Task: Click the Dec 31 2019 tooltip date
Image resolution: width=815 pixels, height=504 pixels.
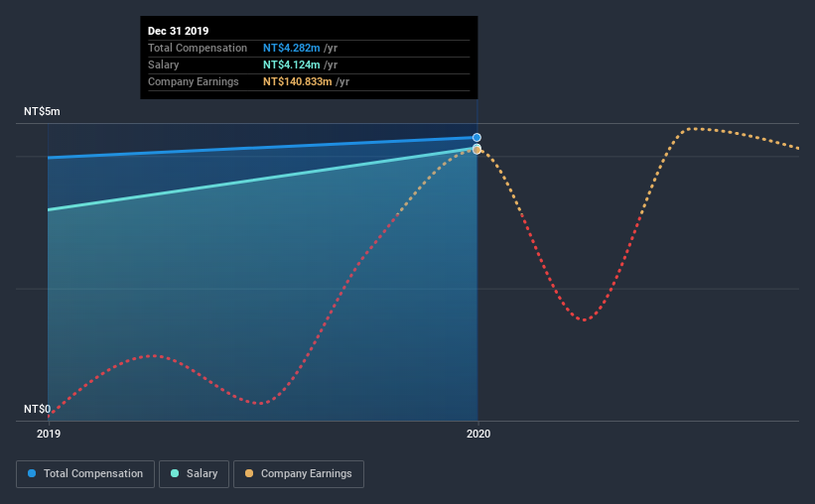Action: [x=179, y=31]
